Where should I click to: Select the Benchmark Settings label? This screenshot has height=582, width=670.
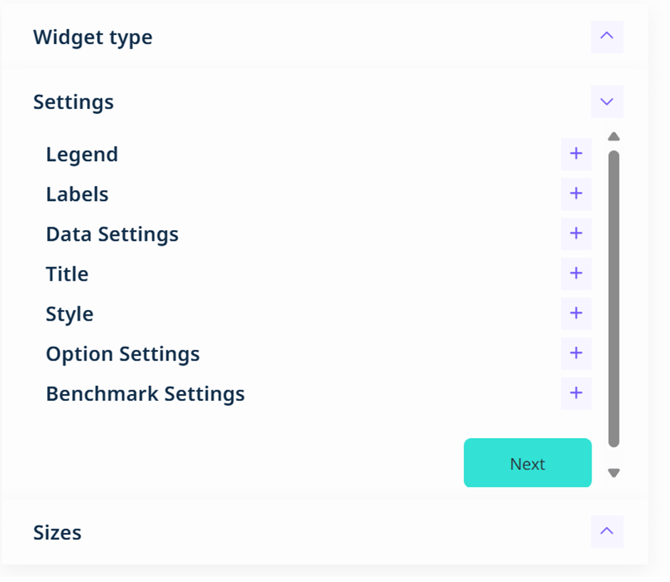coord(145,394)
